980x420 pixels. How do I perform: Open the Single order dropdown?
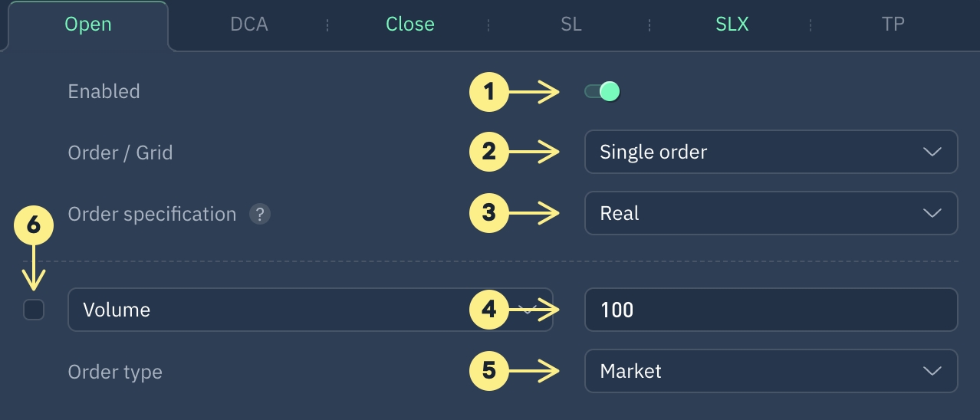coord(771,152)
